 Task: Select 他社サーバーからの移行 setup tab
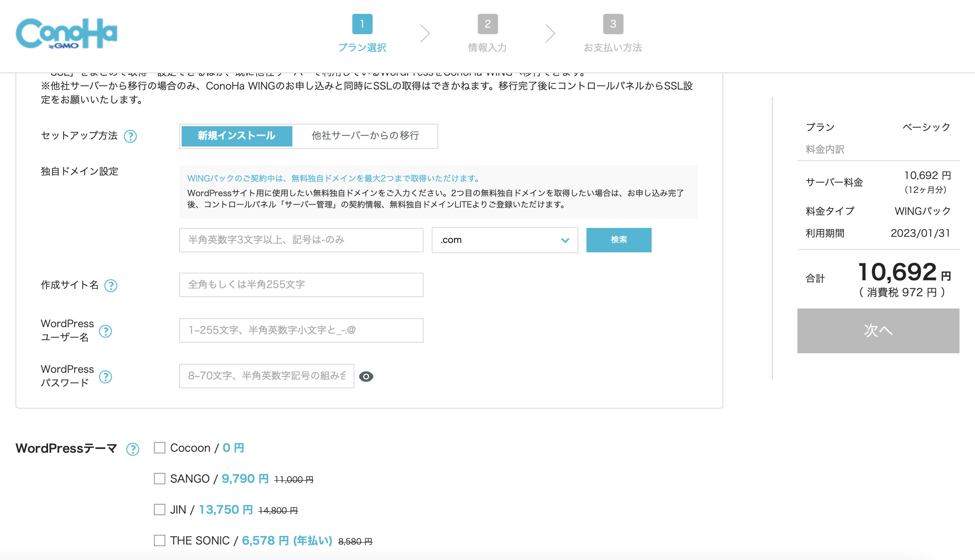click(x=365, y=136)
